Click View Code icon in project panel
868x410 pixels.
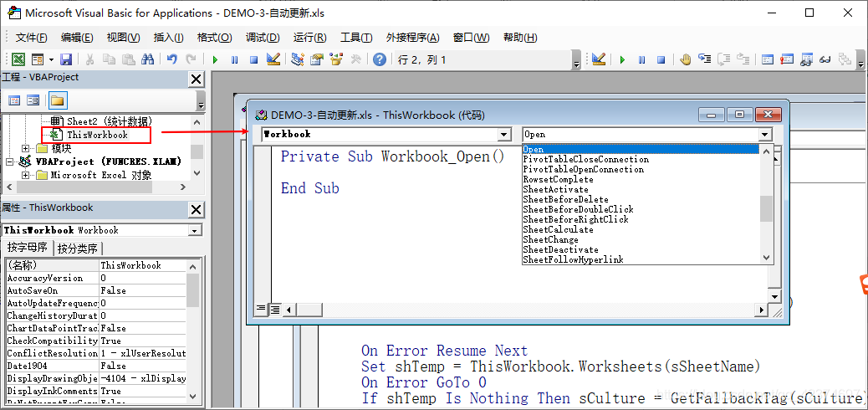pyautogui.click(x=14, y=100)
